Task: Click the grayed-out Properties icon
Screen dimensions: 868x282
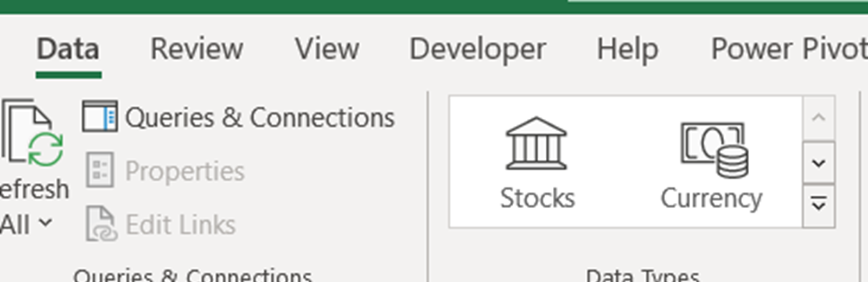Action: [x=100, y=170]
